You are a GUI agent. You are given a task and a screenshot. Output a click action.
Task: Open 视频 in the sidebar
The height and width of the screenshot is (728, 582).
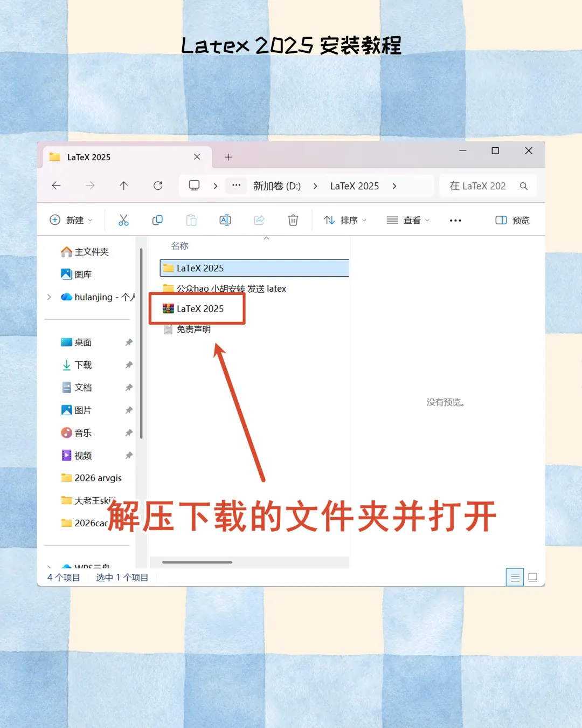coord(77,456)
